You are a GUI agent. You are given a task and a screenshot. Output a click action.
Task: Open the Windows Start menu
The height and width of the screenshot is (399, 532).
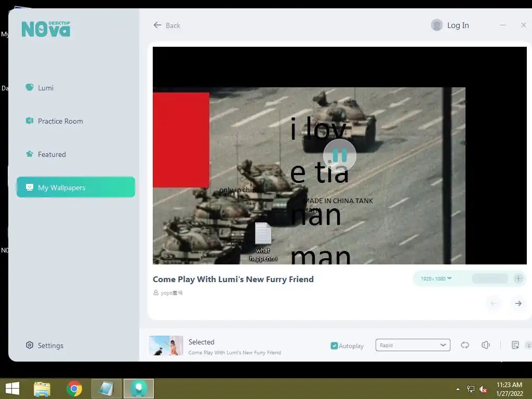point(12,389)
